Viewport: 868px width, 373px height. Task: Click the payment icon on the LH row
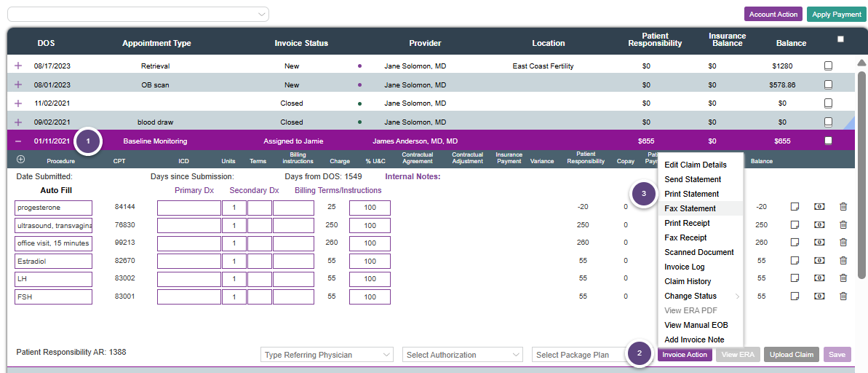(819, 278)
